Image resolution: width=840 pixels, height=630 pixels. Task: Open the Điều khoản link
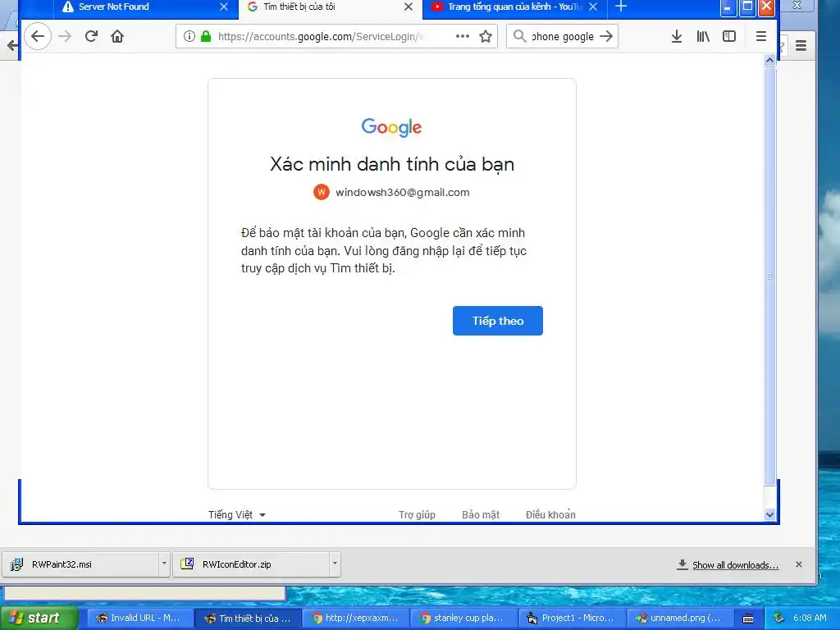point(550,514)
